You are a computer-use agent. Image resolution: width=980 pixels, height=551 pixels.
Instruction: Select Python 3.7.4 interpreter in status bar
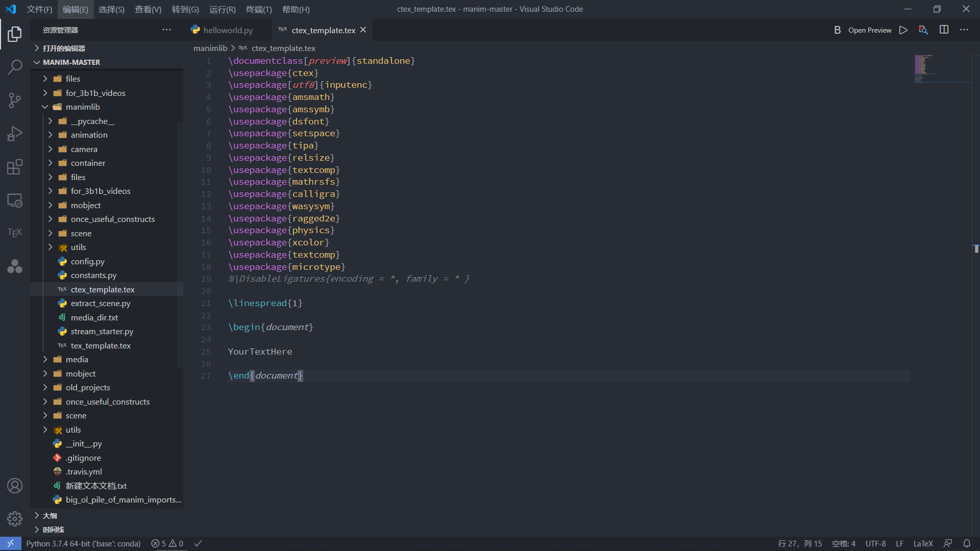point(83,544)
